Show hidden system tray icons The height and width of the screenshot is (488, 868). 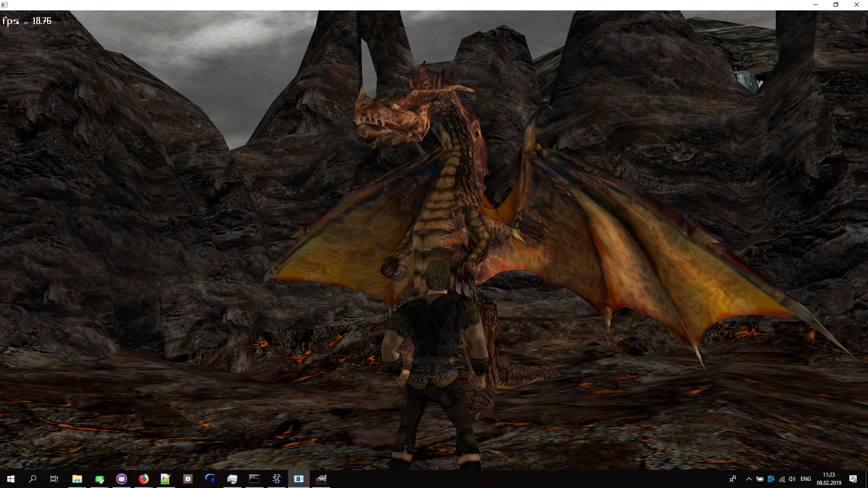tap(749, 479)
